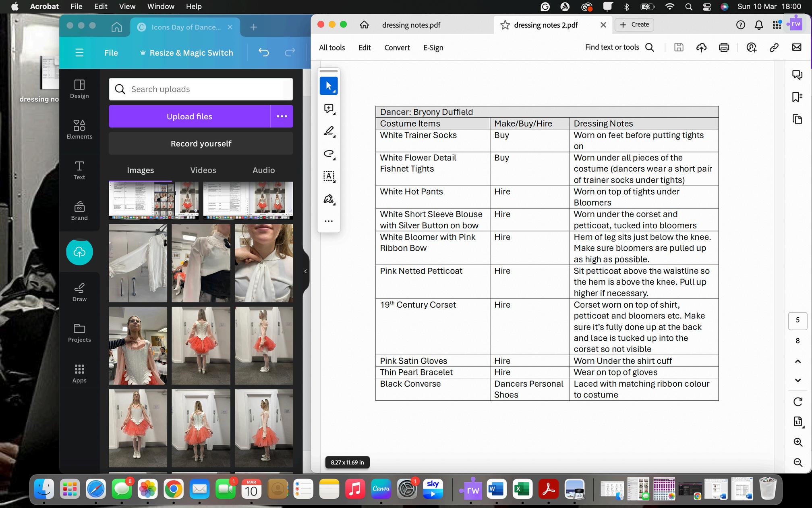Expand more tools ellipsis in quick toolbar
The image size is (812, 508).
coord(329,221)
